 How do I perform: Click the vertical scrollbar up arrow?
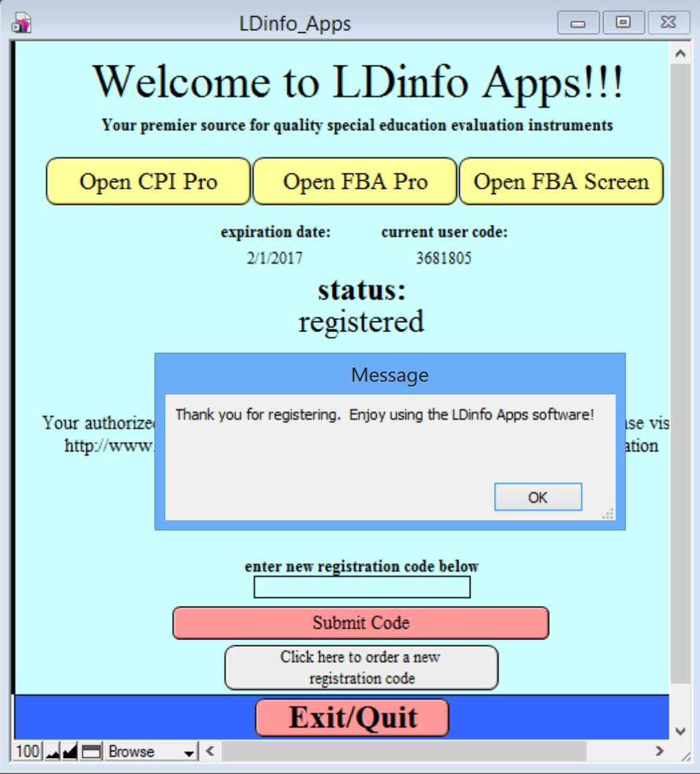point(681,54)
